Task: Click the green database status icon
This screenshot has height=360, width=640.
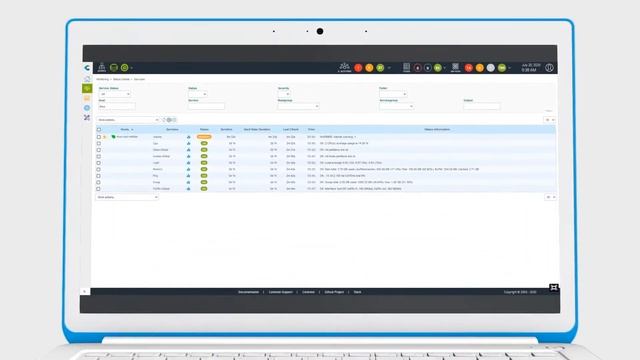Action: 114,67
